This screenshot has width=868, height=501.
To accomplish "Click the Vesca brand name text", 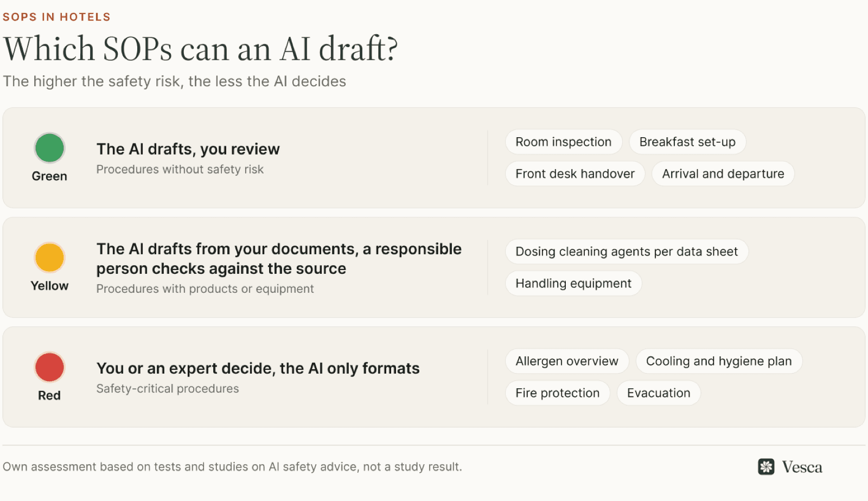I will 802,467.
